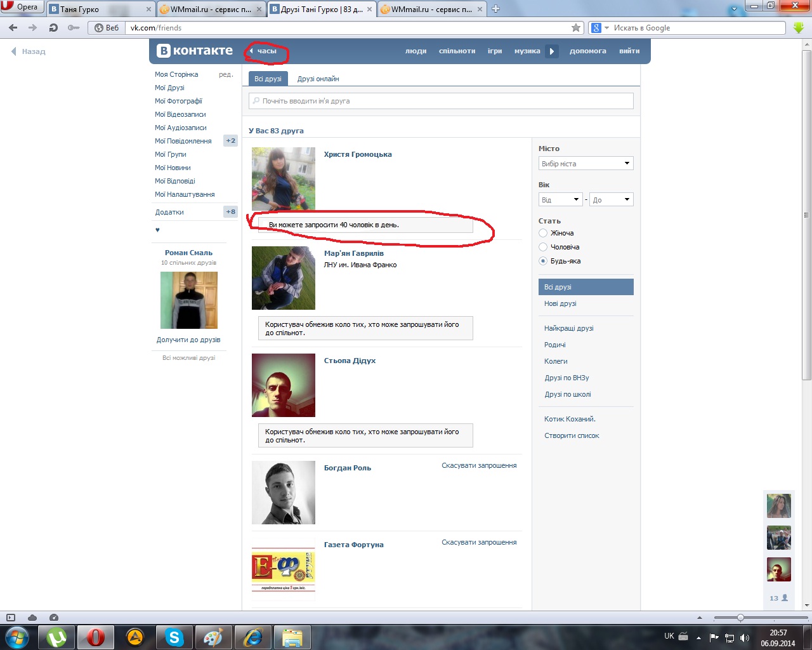Click the arrow button beside музика

tap(552, 51)
